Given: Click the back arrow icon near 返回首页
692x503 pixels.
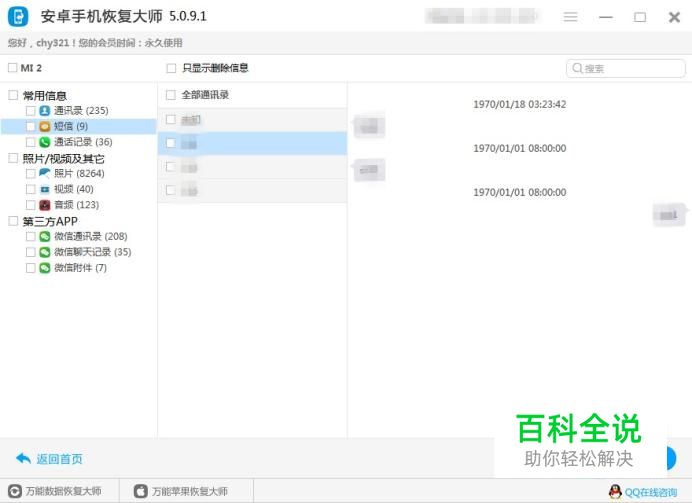Looking at the screenshot, I should pyautogui.click(x=23, y=458).
